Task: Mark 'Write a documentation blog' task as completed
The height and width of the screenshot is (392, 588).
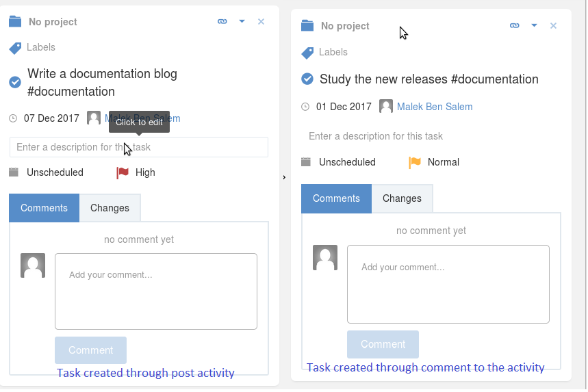Action: [x=15, y=82]
